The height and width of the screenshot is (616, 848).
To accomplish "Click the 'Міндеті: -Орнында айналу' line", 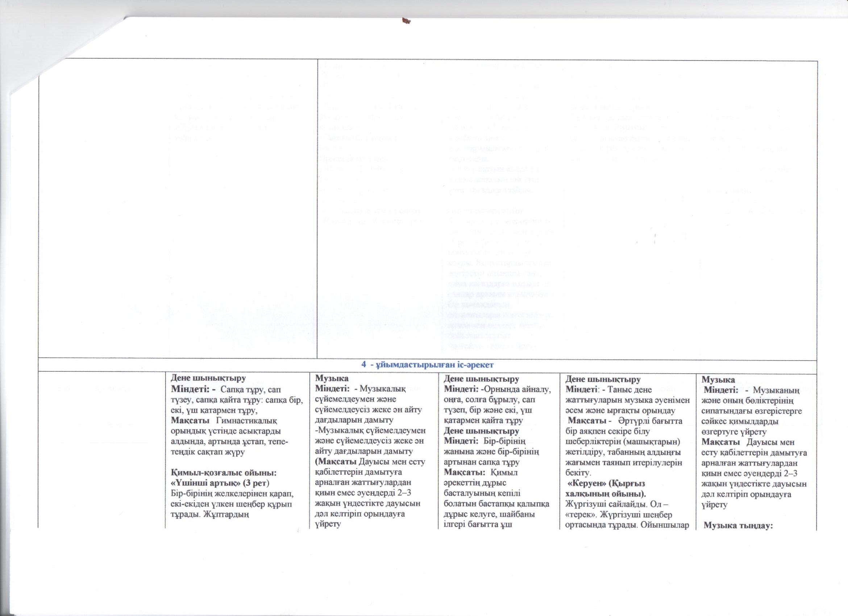I will click(497, 389).
